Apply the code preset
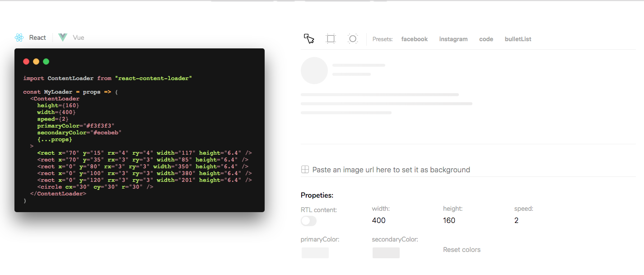This screenshot has height=275, width=644. (486, 39)
